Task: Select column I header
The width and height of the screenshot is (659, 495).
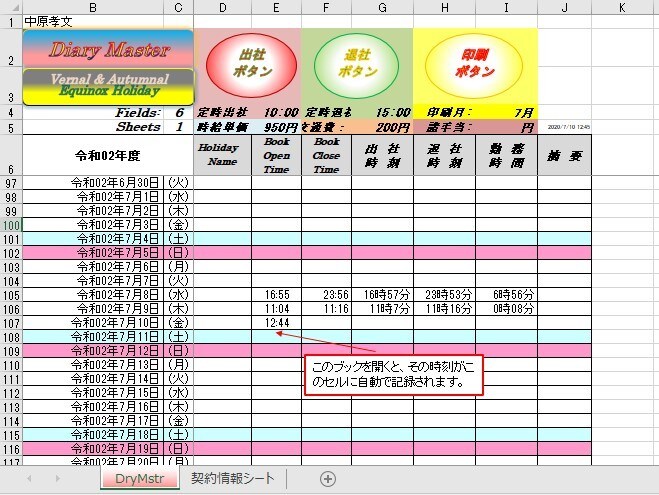Action: (x=506, y=7)
